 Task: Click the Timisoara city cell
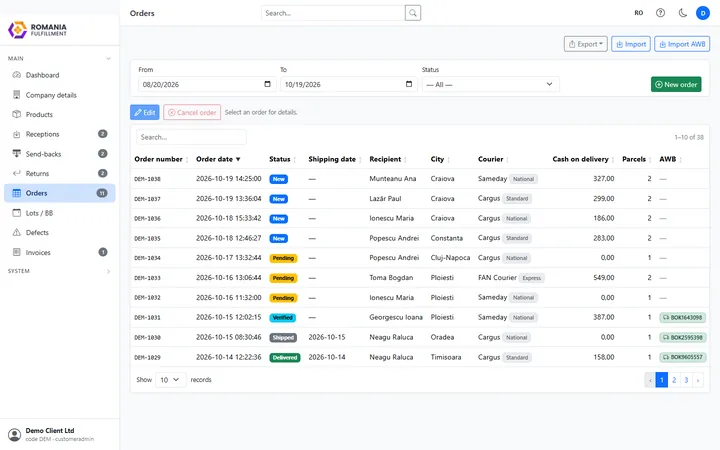point(445,357)
